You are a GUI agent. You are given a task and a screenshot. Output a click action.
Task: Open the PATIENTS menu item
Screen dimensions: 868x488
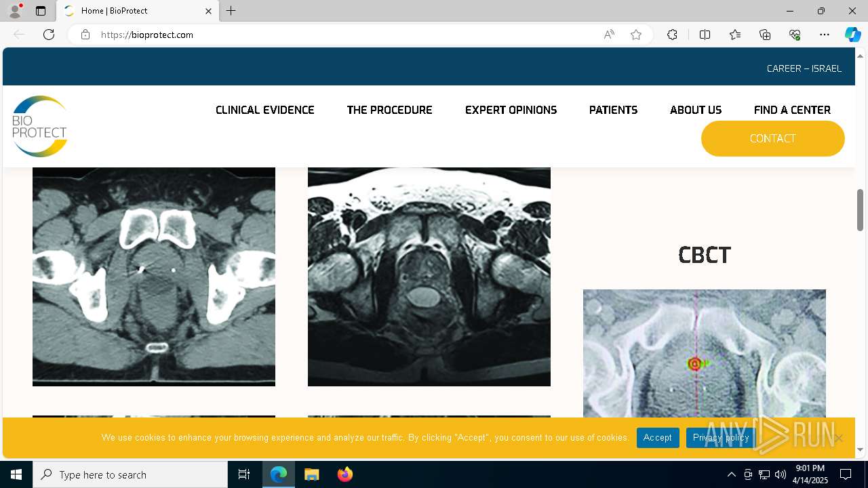(x=613, y=110)
